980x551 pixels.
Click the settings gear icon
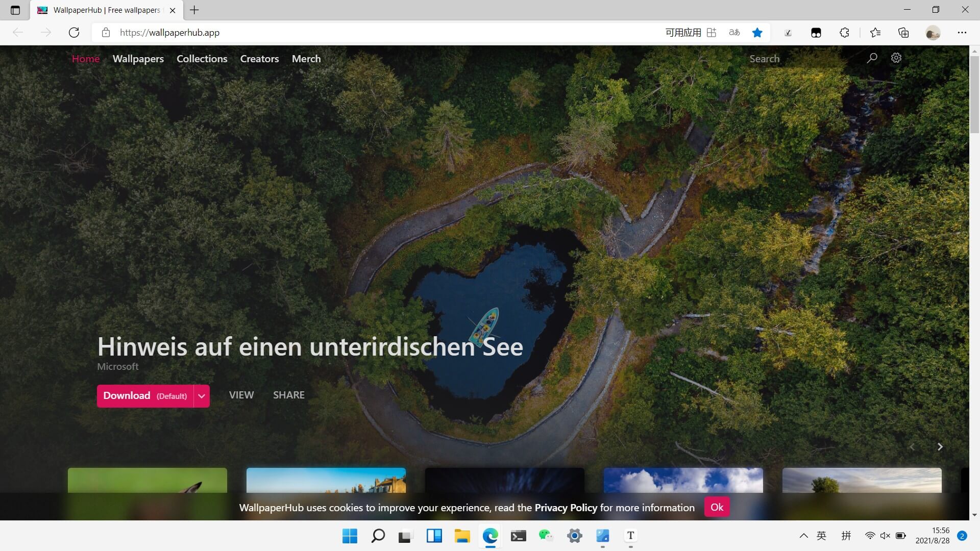coord(896,58)
